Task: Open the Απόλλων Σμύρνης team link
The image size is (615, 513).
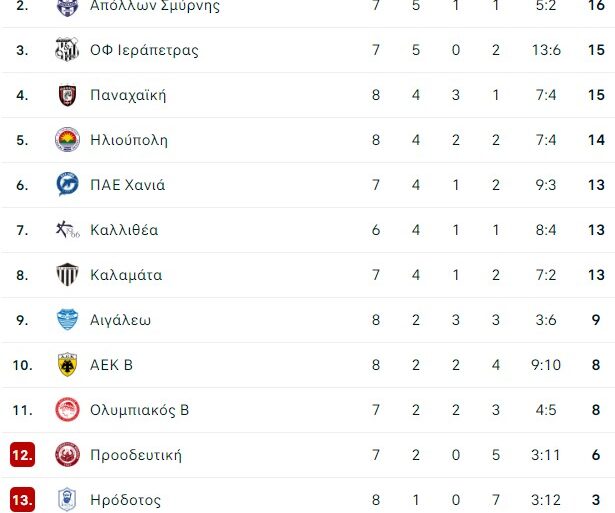Action: click(x=155, y=6)
